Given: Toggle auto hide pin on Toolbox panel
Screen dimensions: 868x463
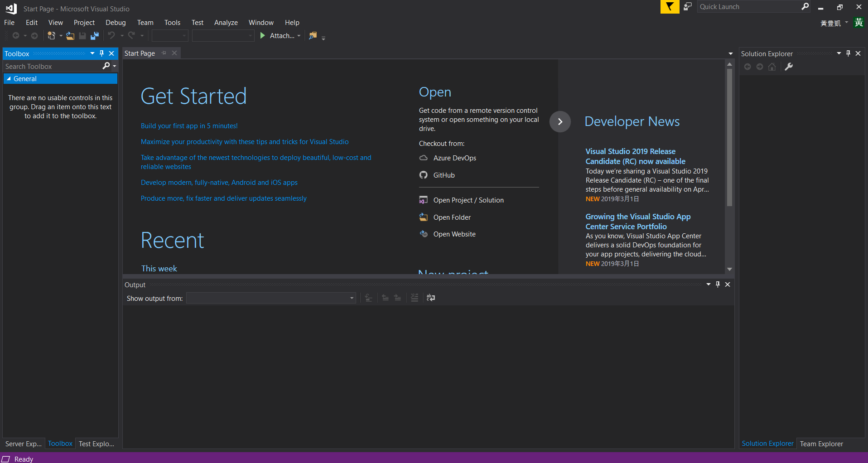Looking at the screenshot, I should coord(102,53).
